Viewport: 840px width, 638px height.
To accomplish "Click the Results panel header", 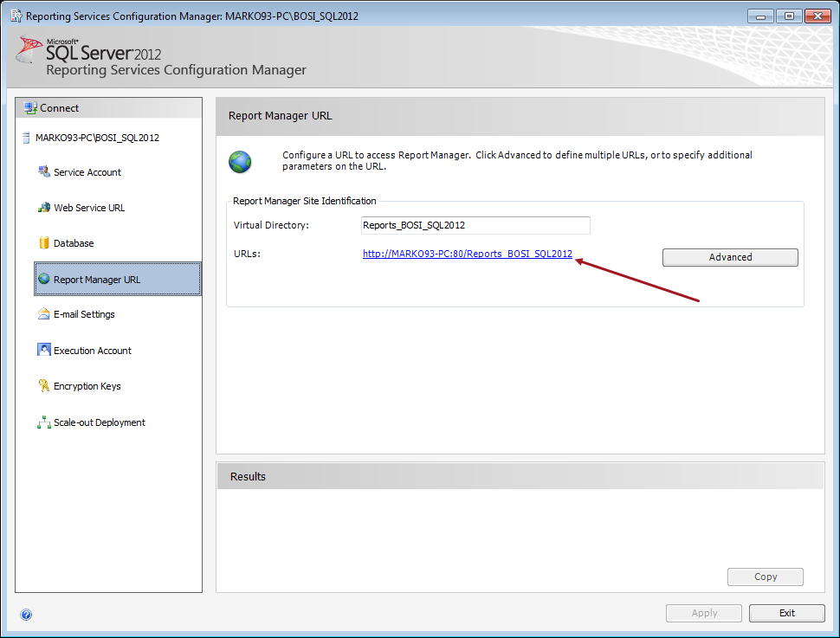I will coord(520,476).
